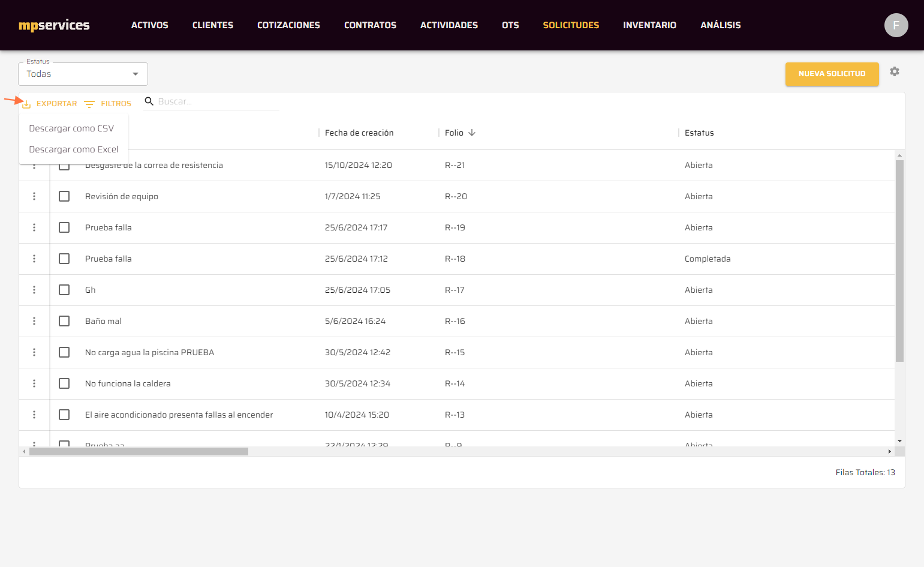Open row menu for folio R--19
The width and height of the screenshot is (924, 567).
34,227
